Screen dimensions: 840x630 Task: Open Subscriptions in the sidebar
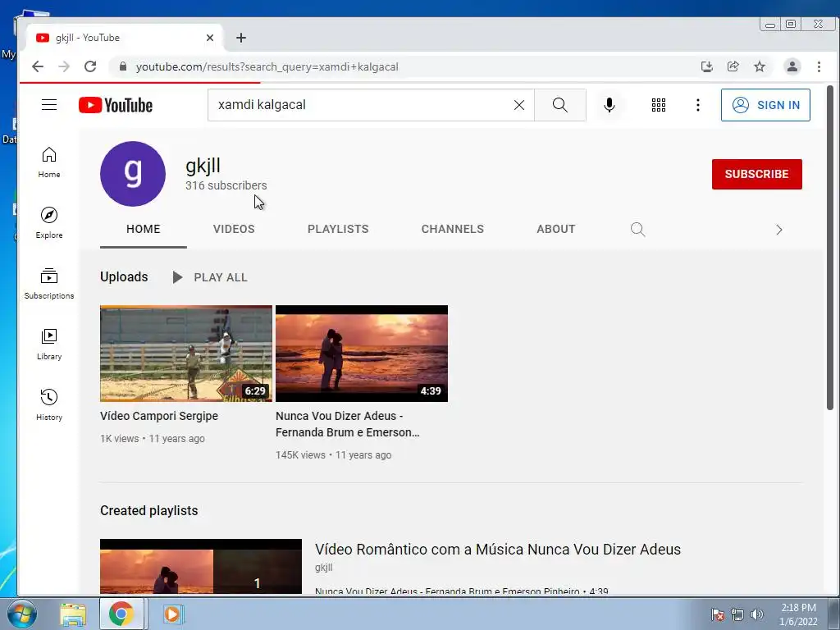[x=49, y=283]
